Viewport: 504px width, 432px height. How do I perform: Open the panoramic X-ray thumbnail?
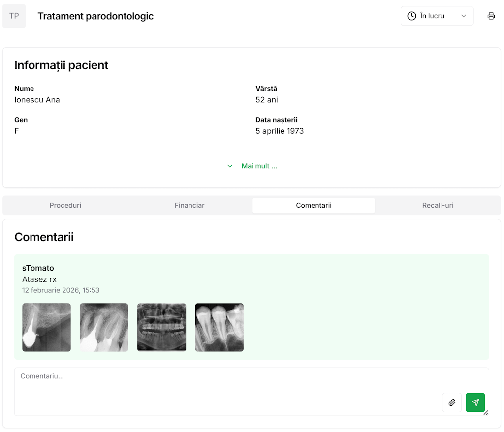pyautogui.click(x=161, y=327)
